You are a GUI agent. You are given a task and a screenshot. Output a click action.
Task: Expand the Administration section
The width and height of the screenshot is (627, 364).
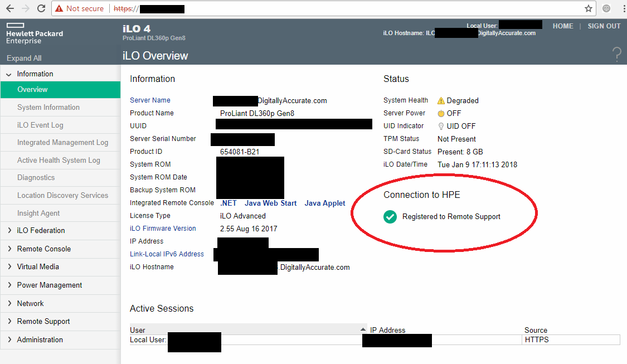click(9, 339)
